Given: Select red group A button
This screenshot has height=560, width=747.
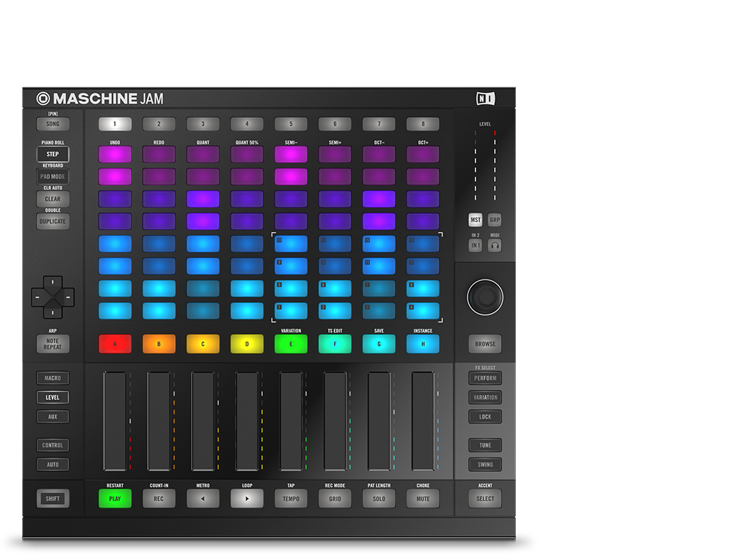Looking at the screenshot, I should (115, 344).
